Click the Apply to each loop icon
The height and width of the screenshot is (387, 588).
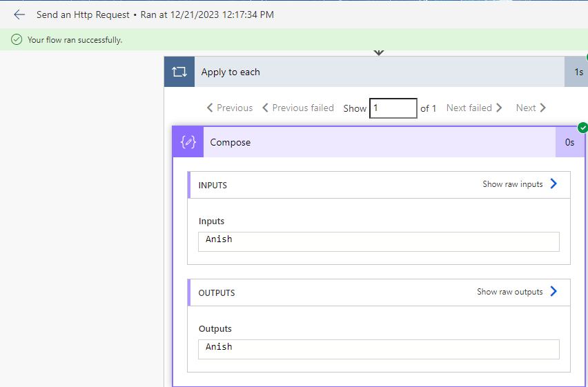coord(179,72)
